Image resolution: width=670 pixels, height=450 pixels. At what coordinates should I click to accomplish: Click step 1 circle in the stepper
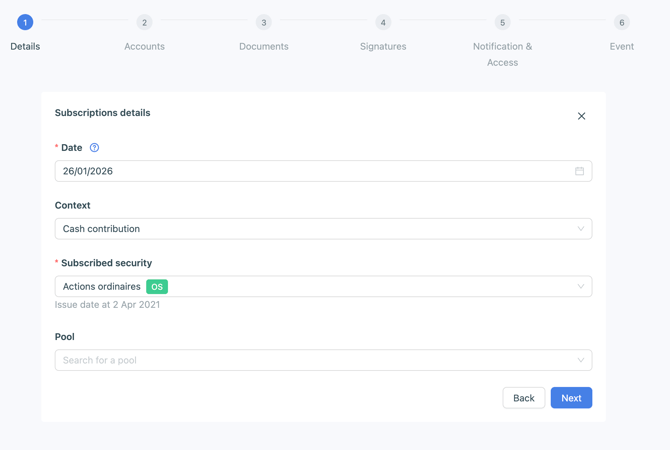(x=25, y=22)
